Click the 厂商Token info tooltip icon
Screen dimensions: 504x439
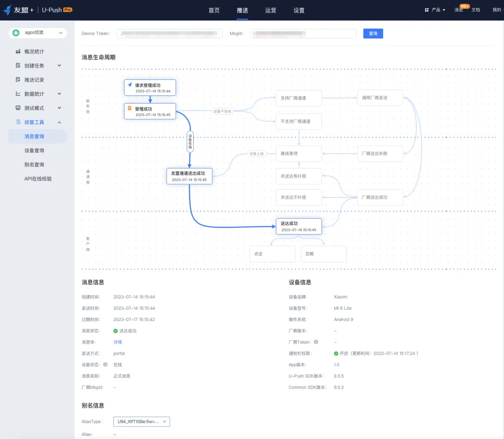pyautogui.click(x=315, y=341)
